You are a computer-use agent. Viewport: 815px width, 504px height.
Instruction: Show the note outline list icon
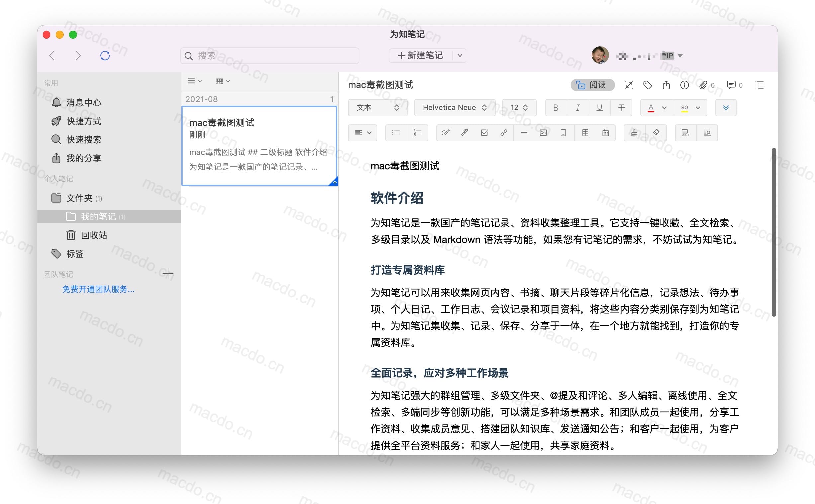tap(760, 85)
